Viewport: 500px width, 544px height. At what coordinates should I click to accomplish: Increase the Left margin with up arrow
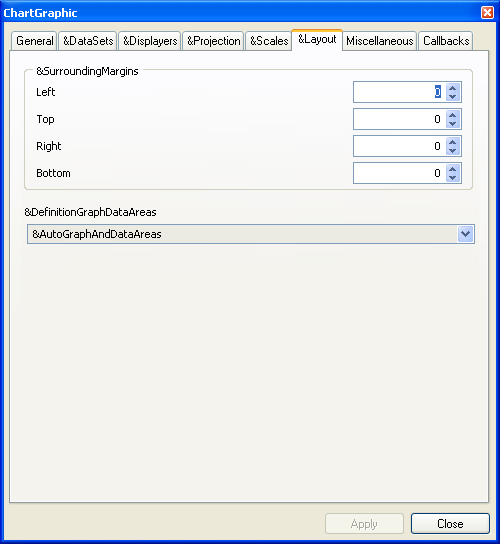[452, 87]
